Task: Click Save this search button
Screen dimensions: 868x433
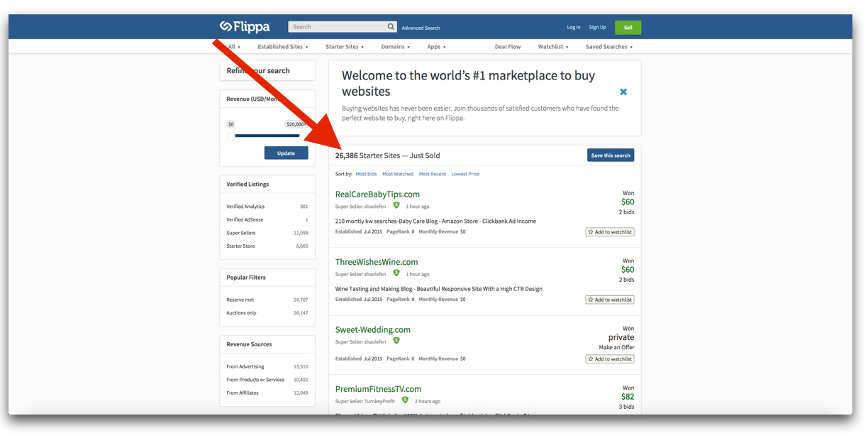Action: click(x=611, y=155)
